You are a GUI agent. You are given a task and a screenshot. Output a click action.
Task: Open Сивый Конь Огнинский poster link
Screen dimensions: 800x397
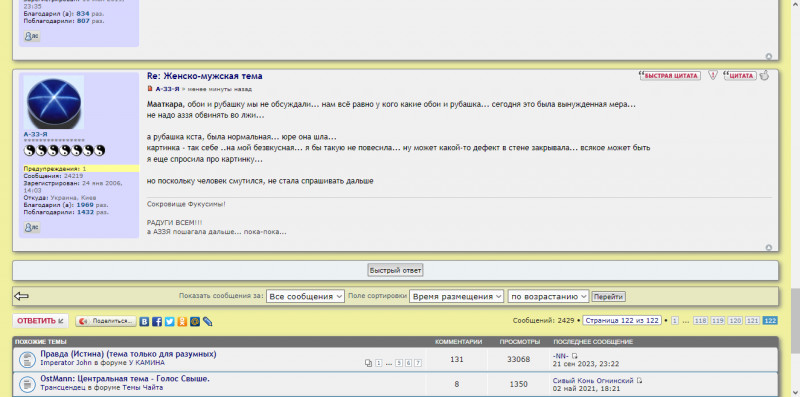(593, 381)
